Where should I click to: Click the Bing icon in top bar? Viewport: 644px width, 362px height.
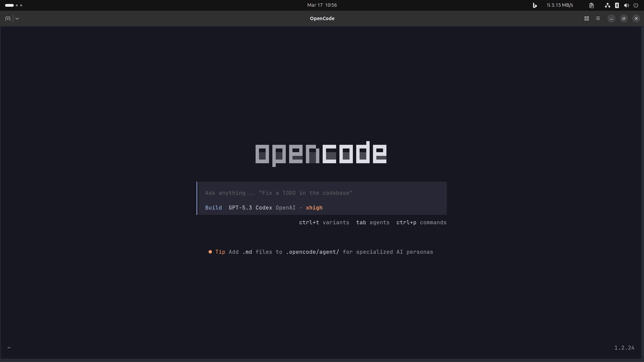(535, 5)
